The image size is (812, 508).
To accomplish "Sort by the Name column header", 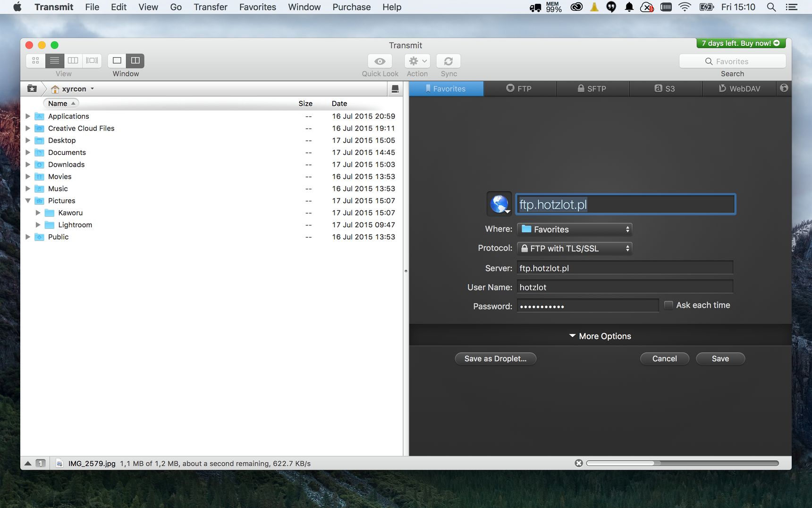I will tap(60, 103).
